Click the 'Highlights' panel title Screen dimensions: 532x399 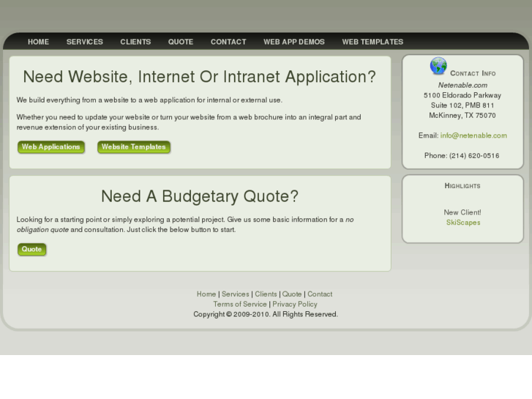[x=462, y=186]
